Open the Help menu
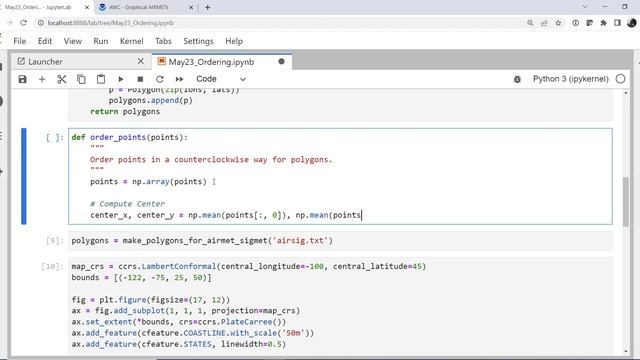 [x=234, y=41]
